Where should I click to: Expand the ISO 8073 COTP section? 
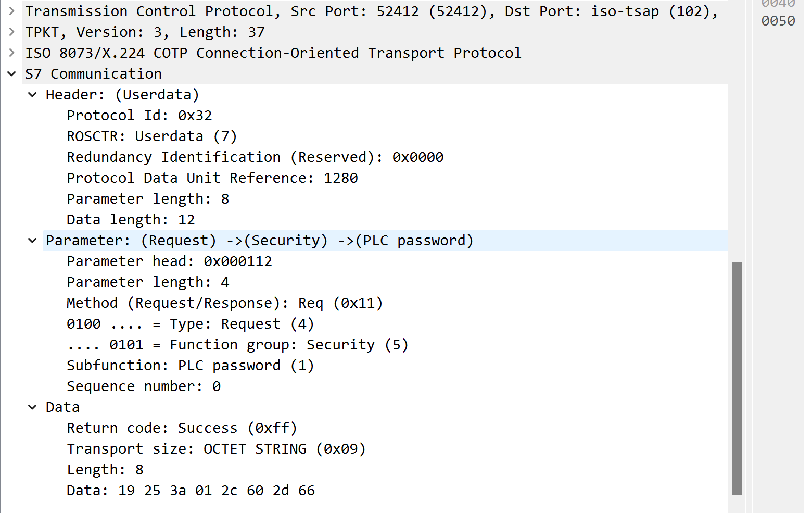[x=11, y=53]
